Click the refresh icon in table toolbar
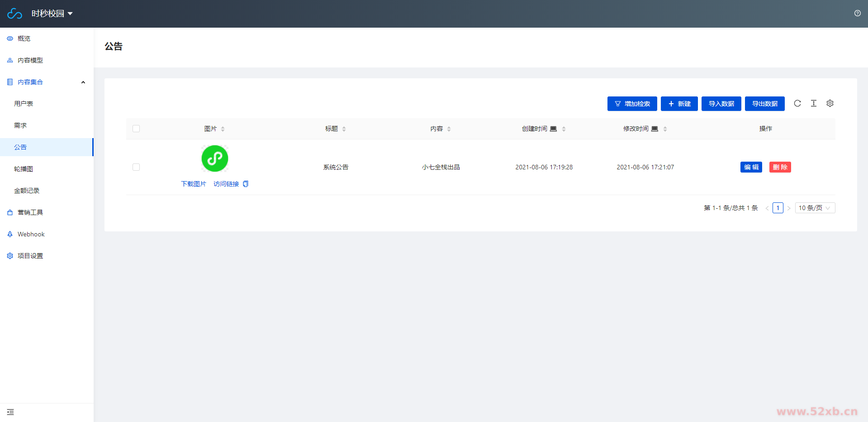Screen dimensions: 868x422 pos(797,104)
